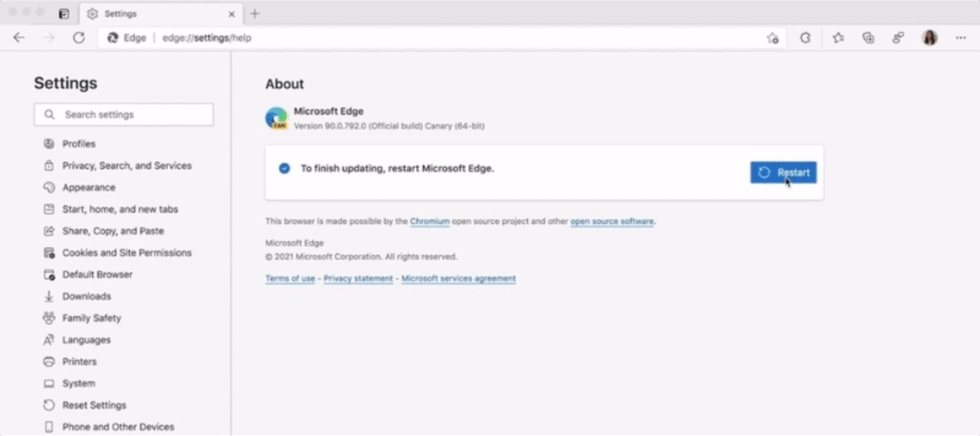This screenshot has height=436, width=980.
Task: Select the Reset Settings label in sidebar
Action: coord(94,405)
